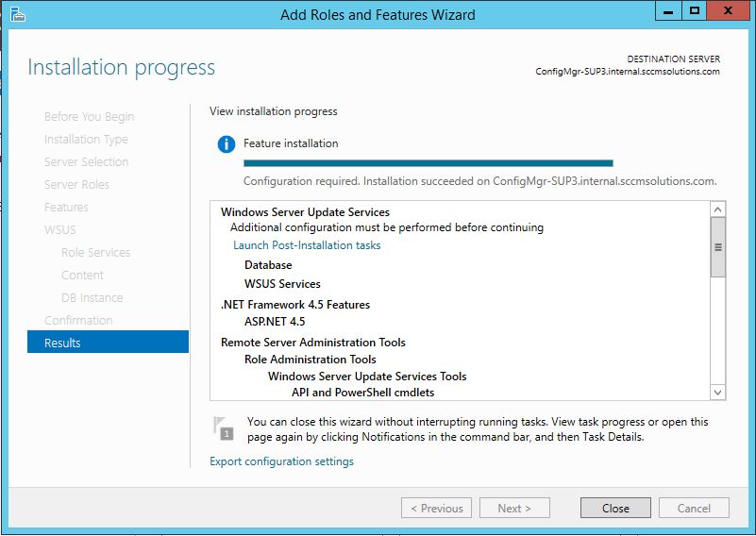Click the Launch Post-Installation tasks link

pos(307,245)
